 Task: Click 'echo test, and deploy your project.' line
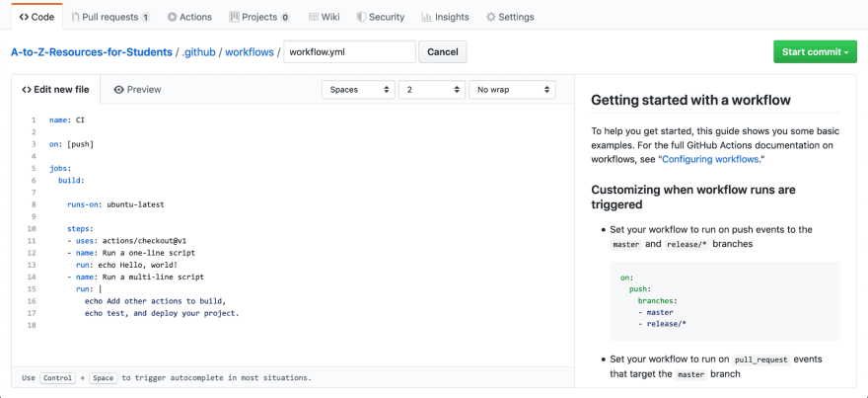pyautogui.click(x=162, y=313)
